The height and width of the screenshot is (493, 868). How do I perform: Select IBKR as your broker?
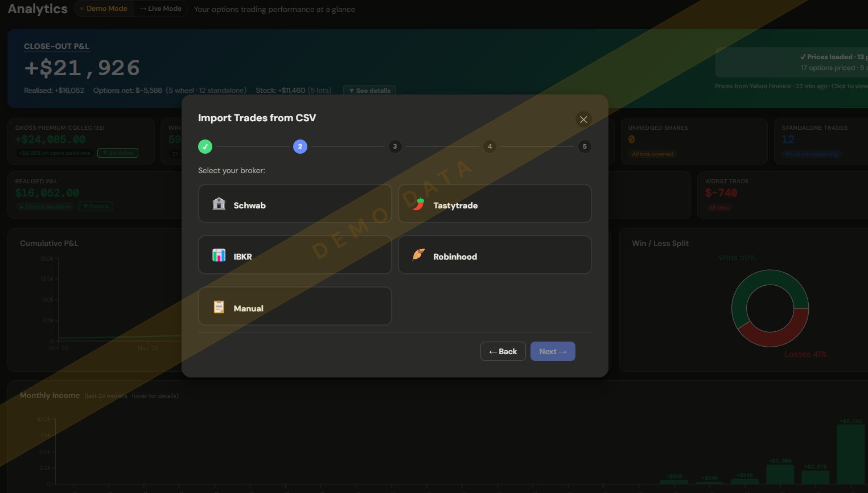pyautogui.click(x=295, y=254)
